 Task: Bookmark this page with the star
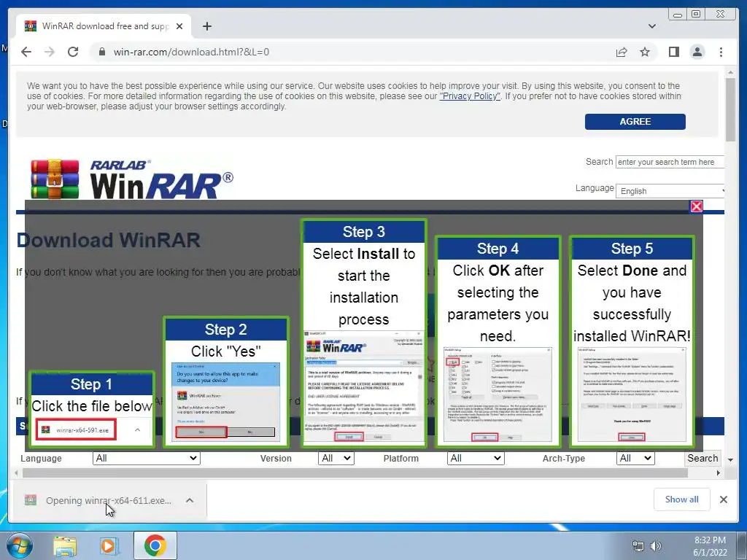(x=645, y=52)
